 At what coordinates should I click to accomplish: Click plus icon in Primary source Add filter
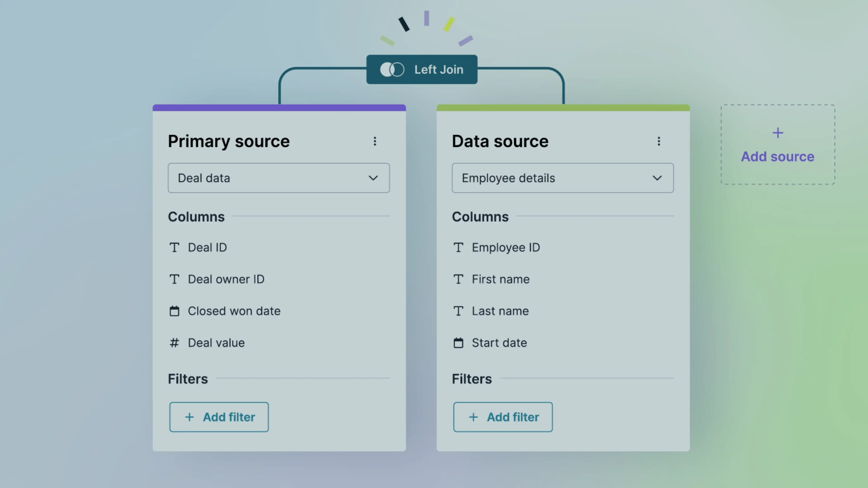point(189,417)
